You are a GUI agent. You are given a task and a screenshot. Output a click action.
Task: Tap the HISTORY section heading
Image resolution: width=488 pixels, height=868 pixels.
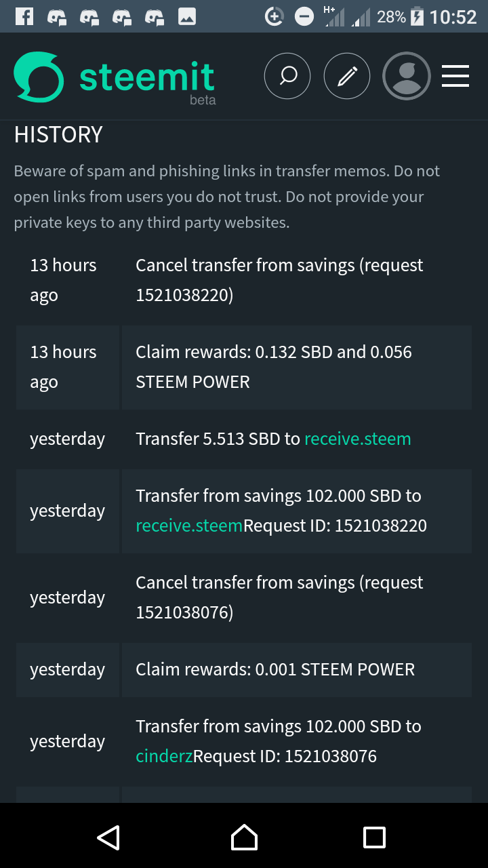[58, 135]
